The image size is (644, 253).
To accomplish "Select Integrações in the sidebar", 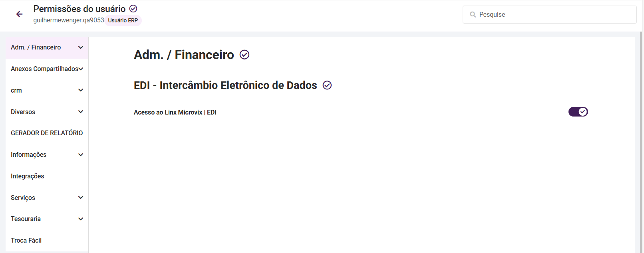I will click(28, 176).
